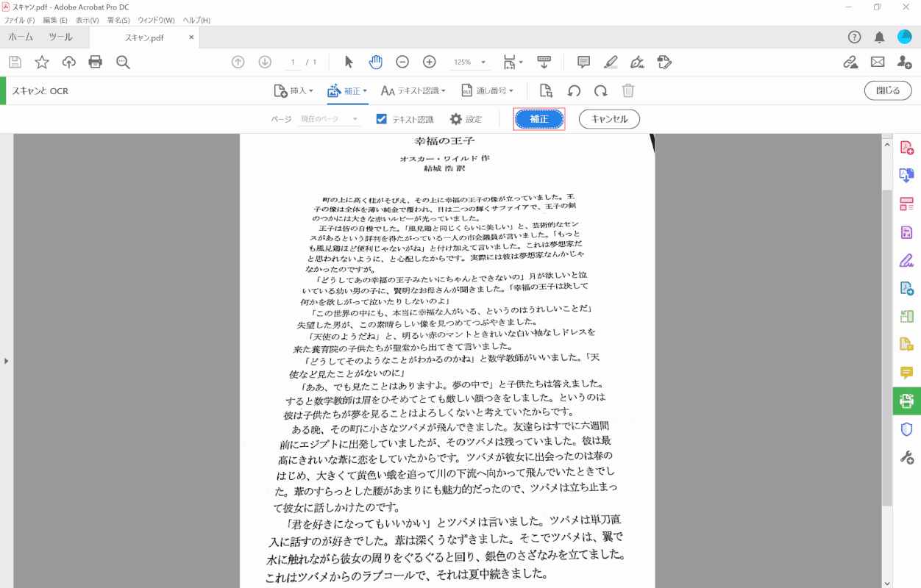Click the blue 補正 button
The height and width of the screenshot is (588, 921).
pos(539,119)
